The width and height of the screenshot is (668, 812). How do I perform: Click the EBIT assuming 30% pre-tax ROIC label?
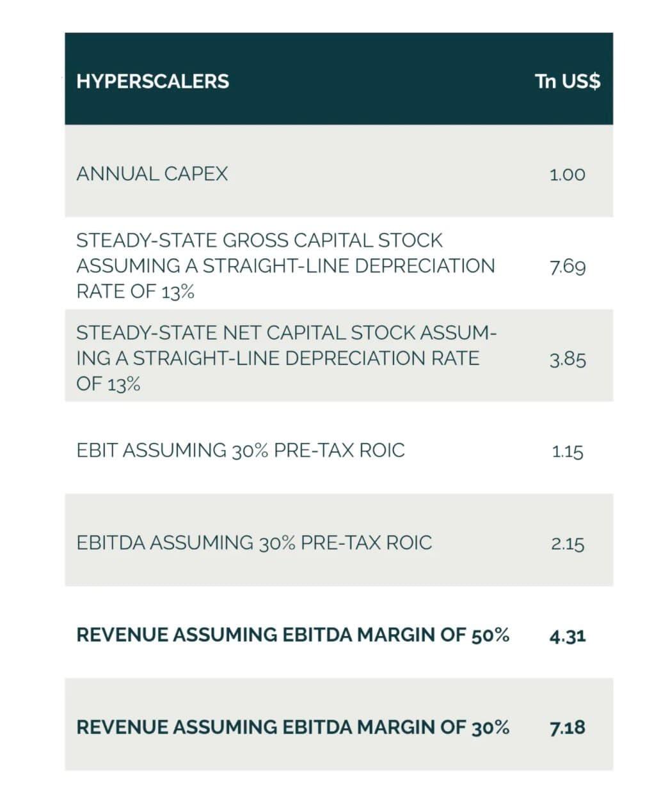(x=241, y=450)
